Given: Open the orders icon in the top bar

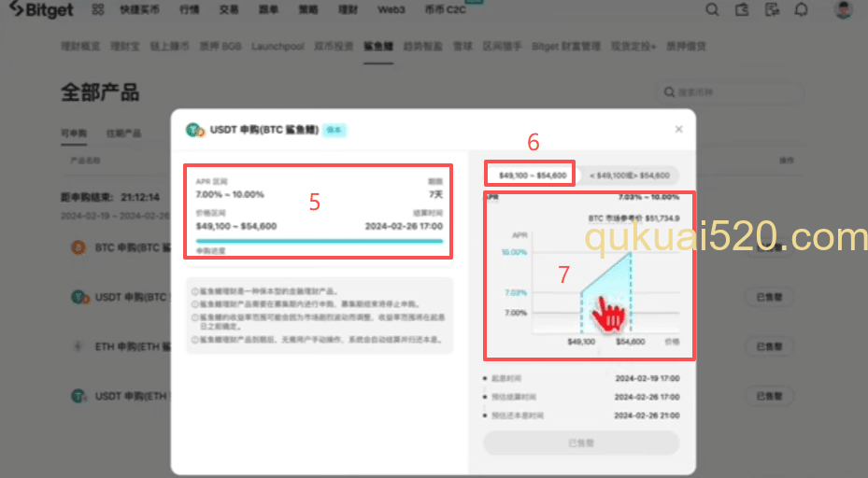Looking at the screenshot, I should (772, 9).
